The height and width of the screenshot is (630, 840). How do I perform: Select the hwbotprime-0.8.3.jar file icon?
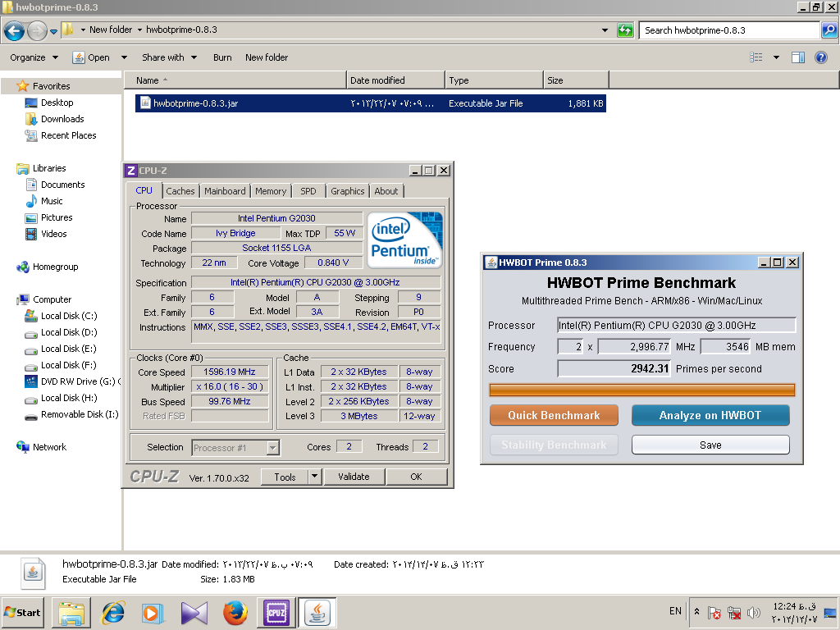coord(145,103)
